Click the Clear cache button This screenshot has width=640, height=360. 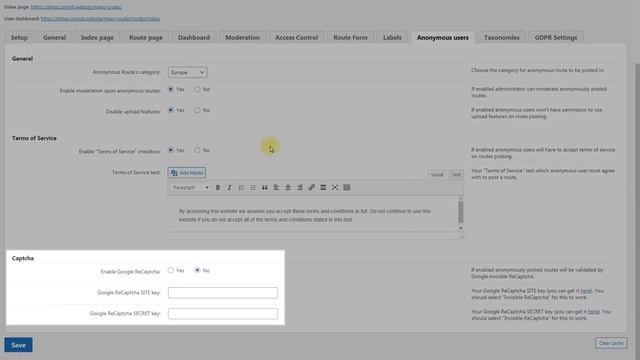(611, 343)
